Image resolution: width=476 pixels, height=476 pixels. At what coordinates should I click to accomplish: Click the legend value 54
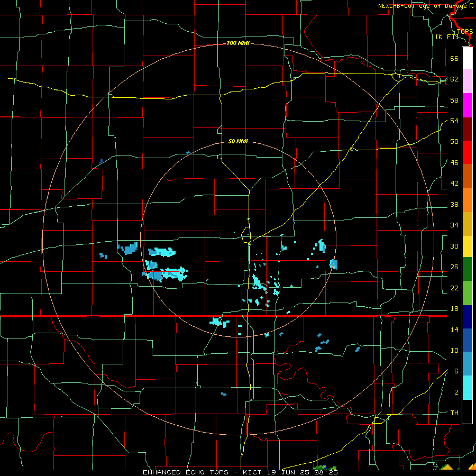coord(454,121)
